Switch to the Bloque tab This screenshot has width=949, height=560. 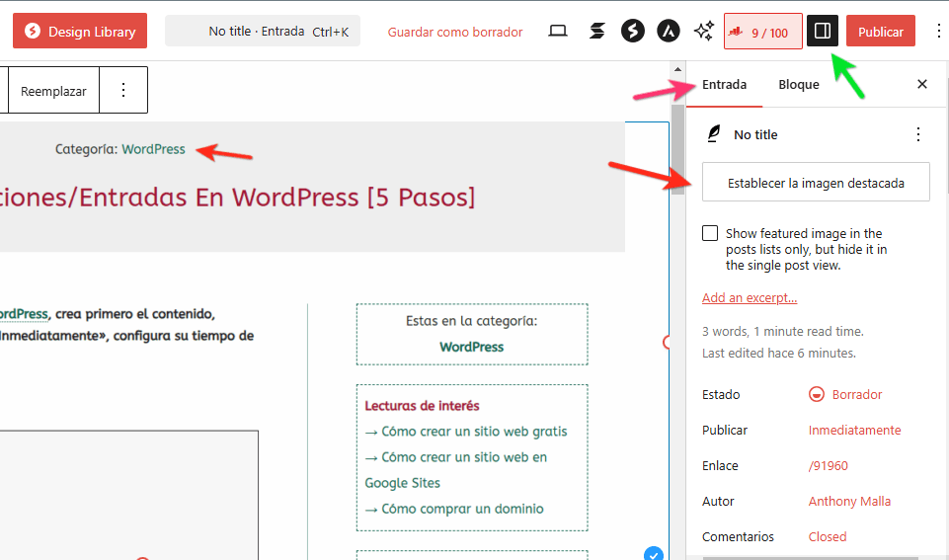[799, 85]
